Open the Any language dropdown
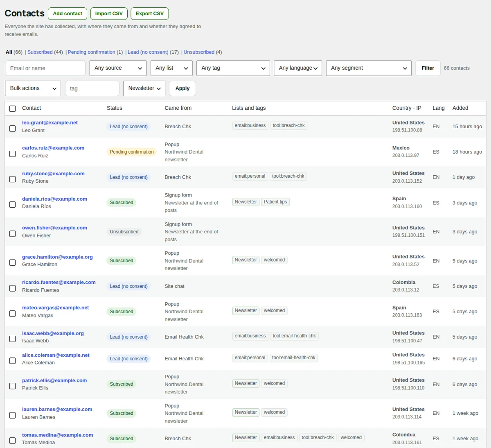The height and width of the screenshot is (448, 491). [298, 68]
